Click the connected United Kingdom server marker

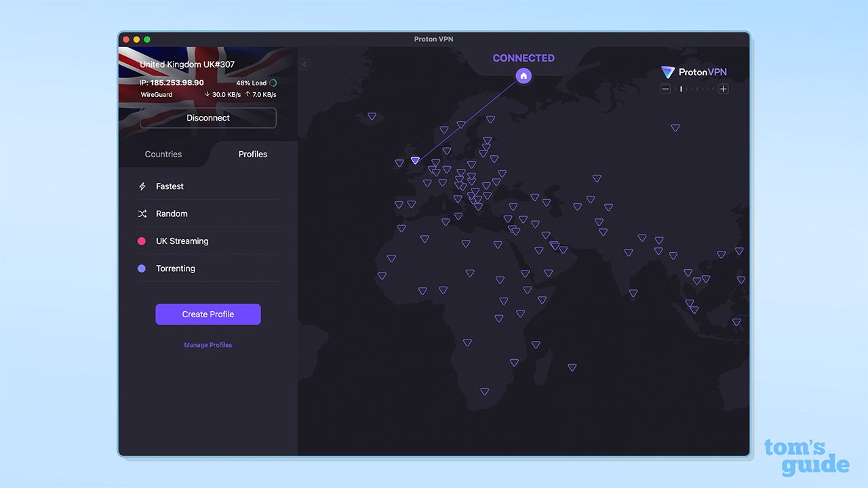[x=415, y=161]
